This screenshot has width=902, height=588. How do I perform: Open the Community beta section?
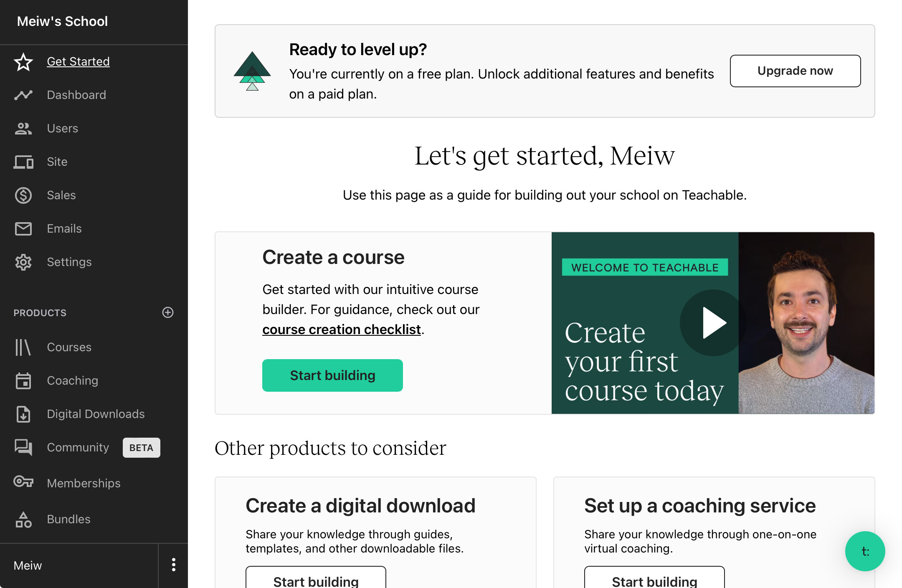tap(78, 447)
